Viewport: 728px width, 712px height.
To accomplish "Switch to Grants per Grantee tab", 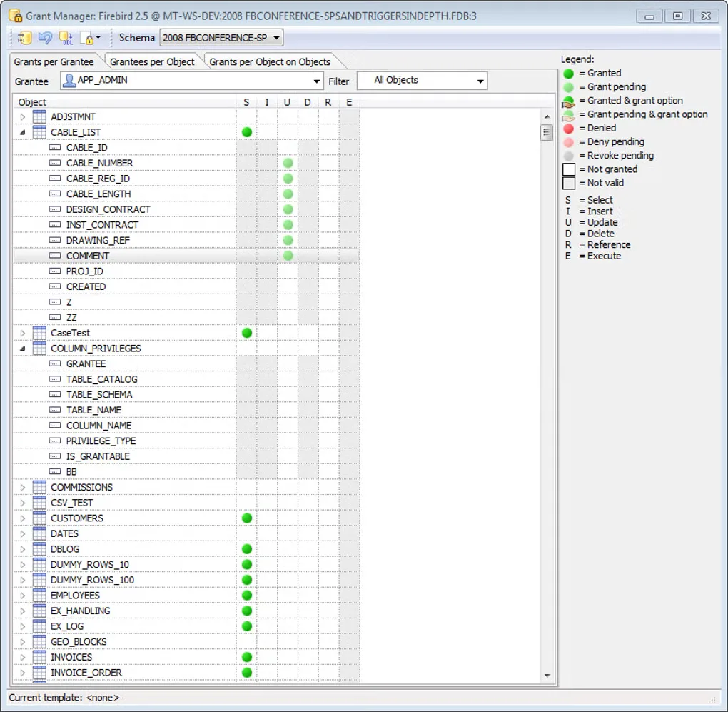I will click(54, 61).
